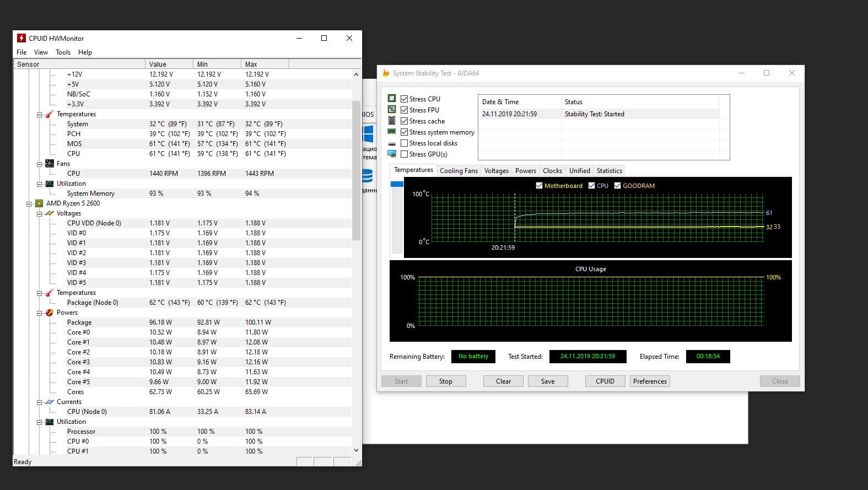Click the icon beside Utilization above Processor
868x490 pixels.
[x=50, y=422]
